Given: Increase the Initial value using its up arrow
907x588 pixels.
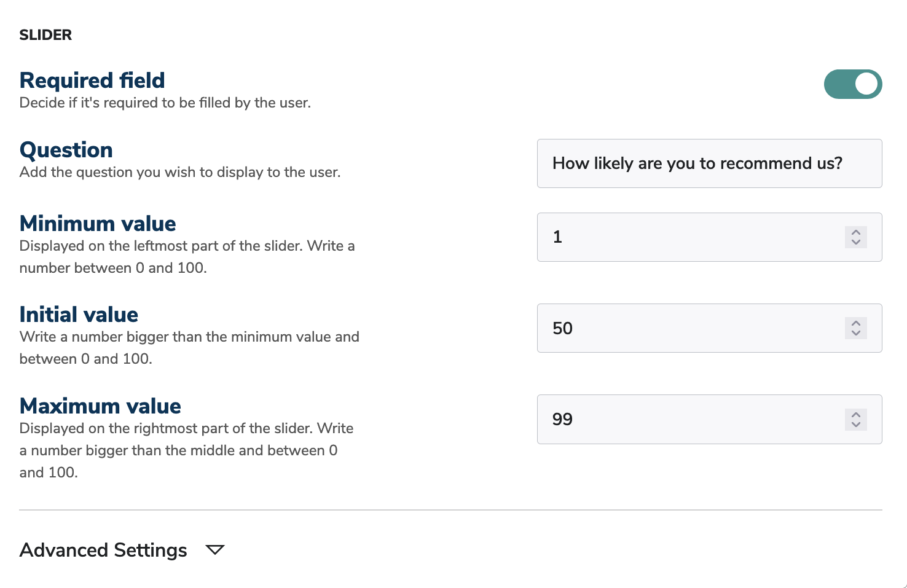Looking at the screenshot, I should click(855, 323).
